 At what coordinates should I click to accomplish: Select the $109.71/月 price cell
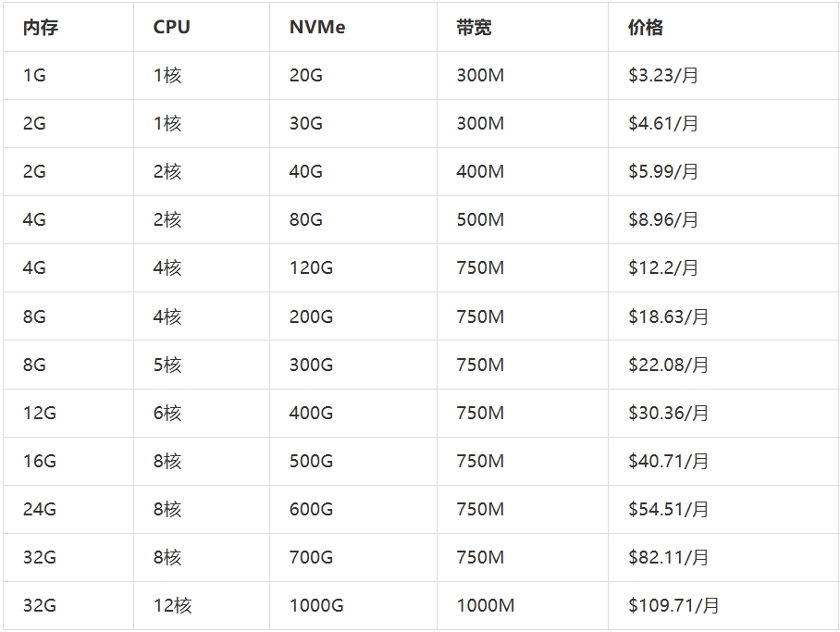[x=673, y=606]
